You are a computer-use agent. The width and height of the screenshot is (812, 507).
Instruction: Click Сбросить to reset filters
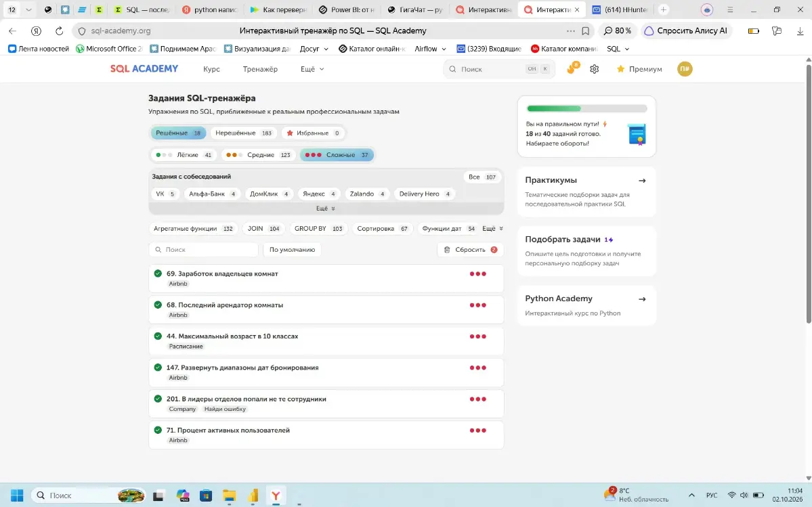pos(470,250)
